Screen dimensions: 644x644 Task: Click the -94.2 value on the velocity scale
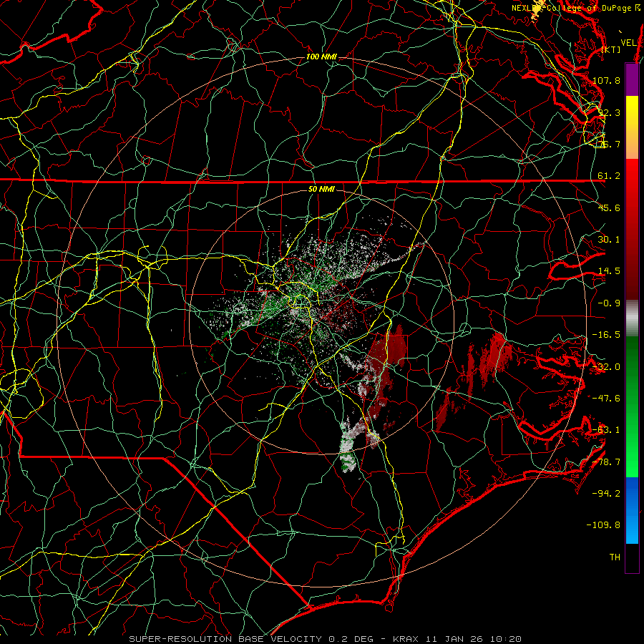(x=606, y=494)
